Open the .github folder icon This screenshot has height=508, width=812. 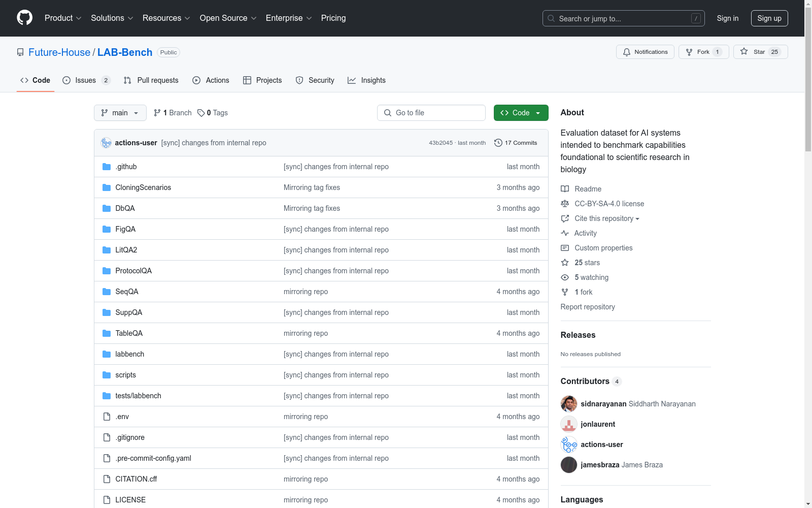pyautogui.click(x=107, y=167)
